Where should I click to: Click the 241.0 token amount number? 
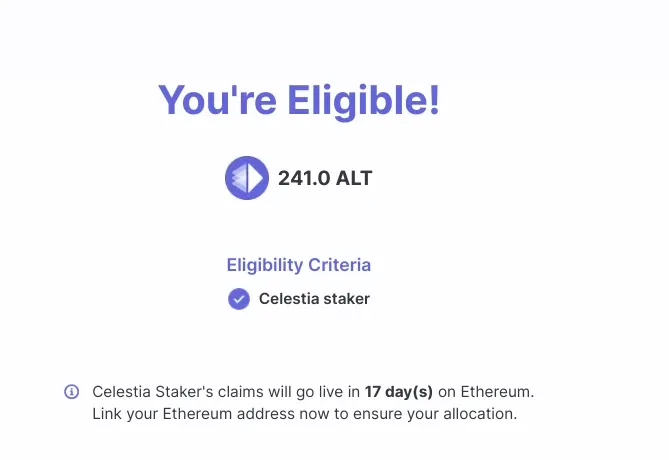click(304, 178)
